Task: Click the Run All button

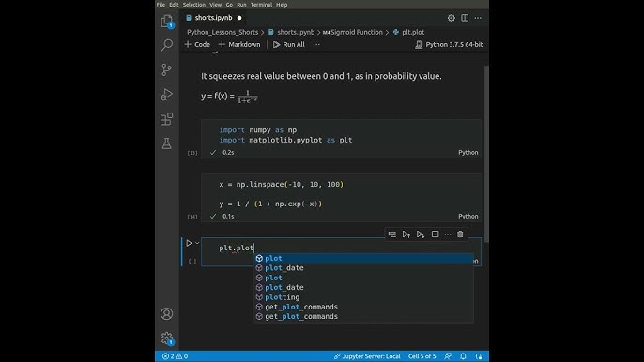Action: tap(289, 44)
